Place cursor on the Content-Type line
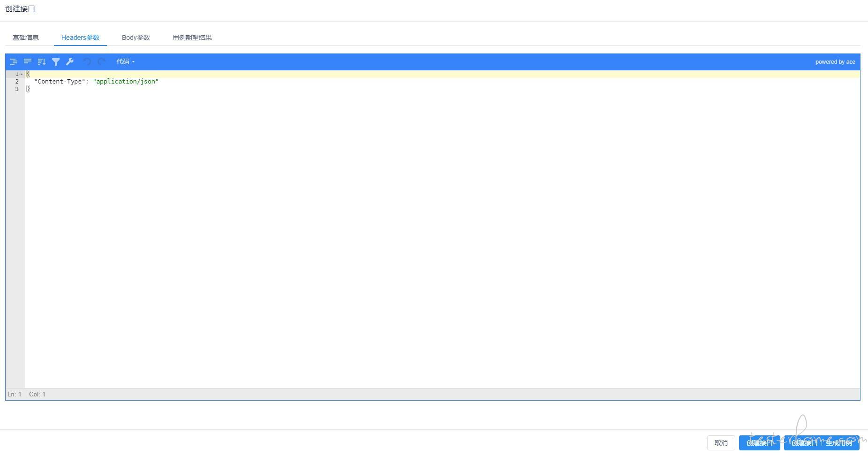This screenshot has height=456, width=868. (x=442, y=82)
